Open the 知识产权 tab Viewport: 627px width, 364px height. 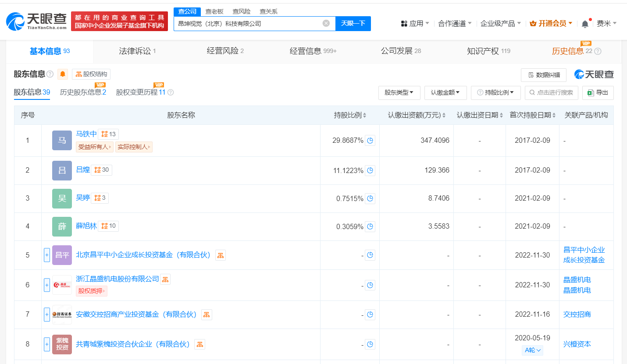(488, 51)
